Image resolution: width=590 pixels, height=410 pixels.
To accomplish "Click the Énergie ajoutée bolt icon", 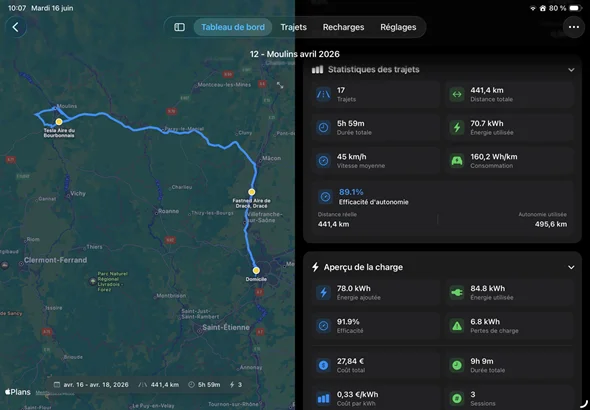I will (324, 293).
